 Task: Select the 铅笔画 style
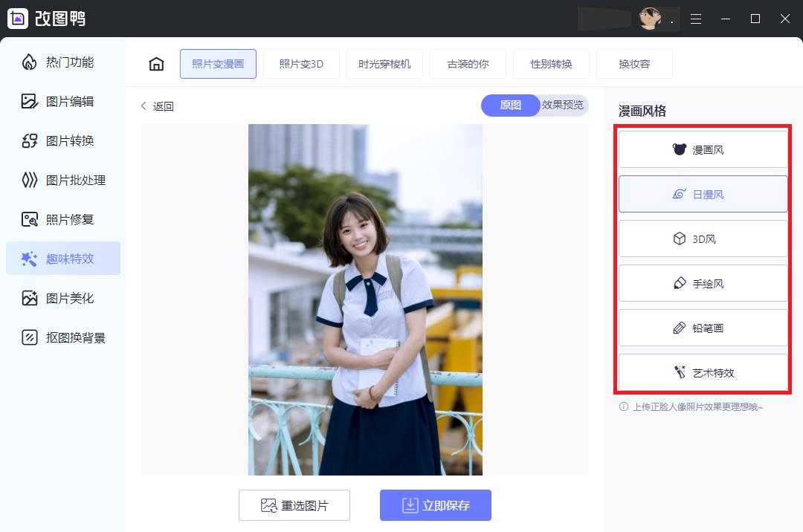pyautogui.click(x=703, y=327)
